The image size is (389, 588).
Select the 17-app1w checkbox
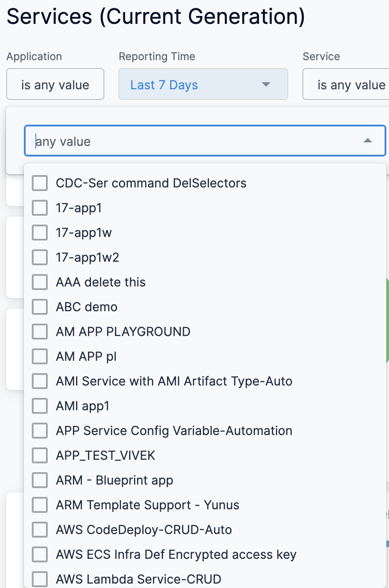tap(40, 233)
